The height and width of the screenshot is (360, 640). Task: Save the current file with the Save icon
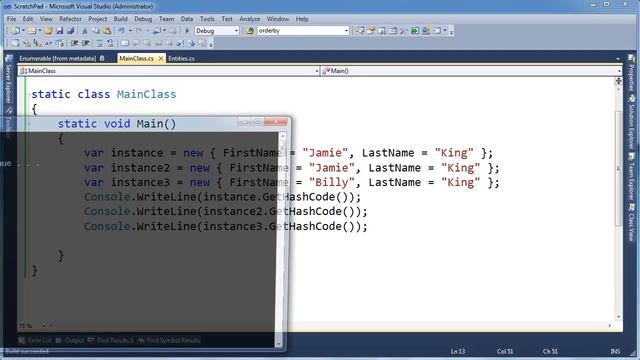pos(60,31)
